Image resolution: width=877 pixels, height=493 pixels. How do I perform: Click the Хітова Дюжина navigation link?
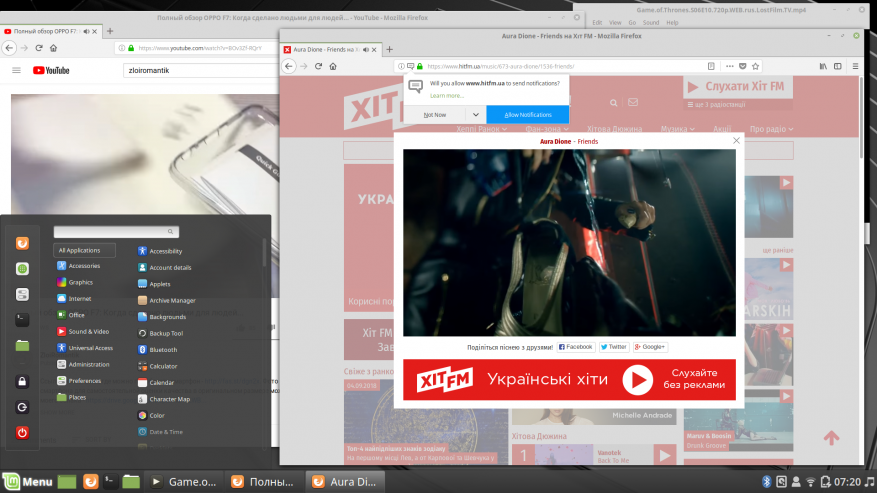(614, 129)
